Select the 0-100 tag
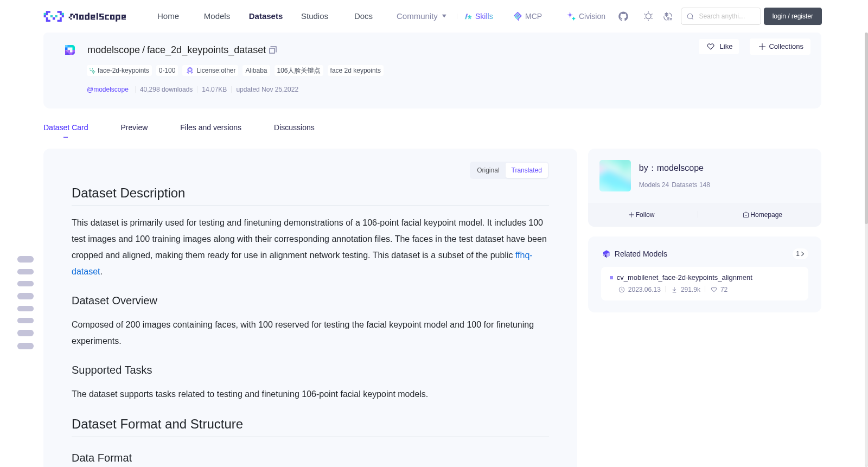The height and width of the screenshot is (467, 868). (x=167, y=71)
